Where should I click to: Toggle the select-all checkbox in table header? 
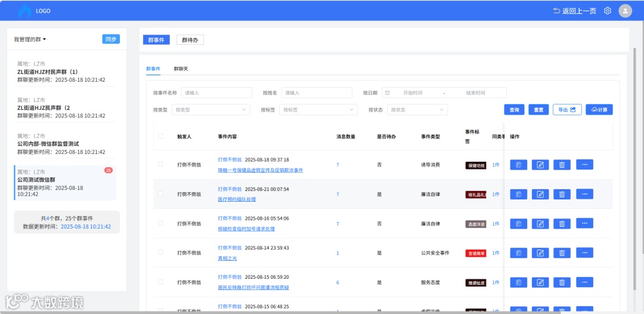click(x=160, y=136)
